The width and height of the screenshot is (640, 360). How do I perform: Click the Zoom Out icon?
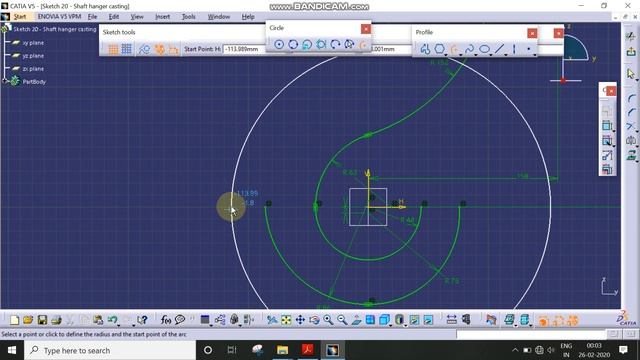[x=342, y=320]
